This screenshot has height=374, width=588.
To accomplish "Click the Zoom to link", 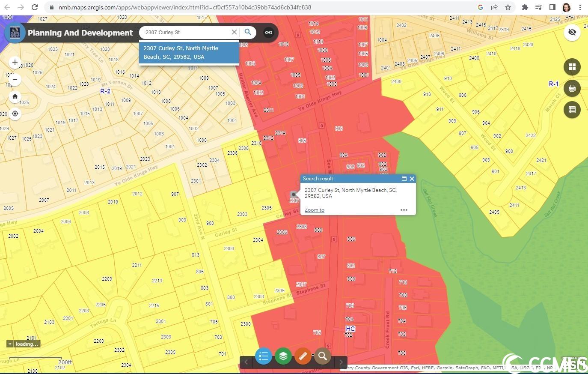I will [314, 210].
